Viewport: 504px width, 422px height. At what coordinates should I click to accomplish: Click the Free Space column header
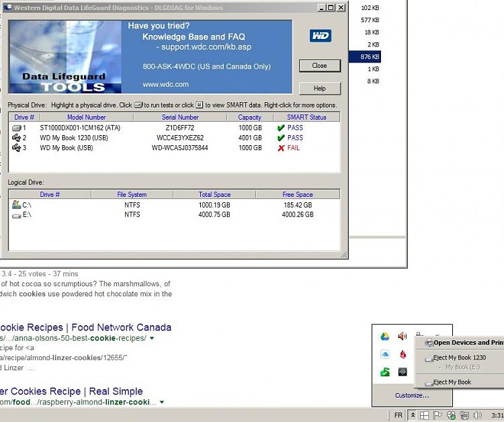click(x=298, y=194)
